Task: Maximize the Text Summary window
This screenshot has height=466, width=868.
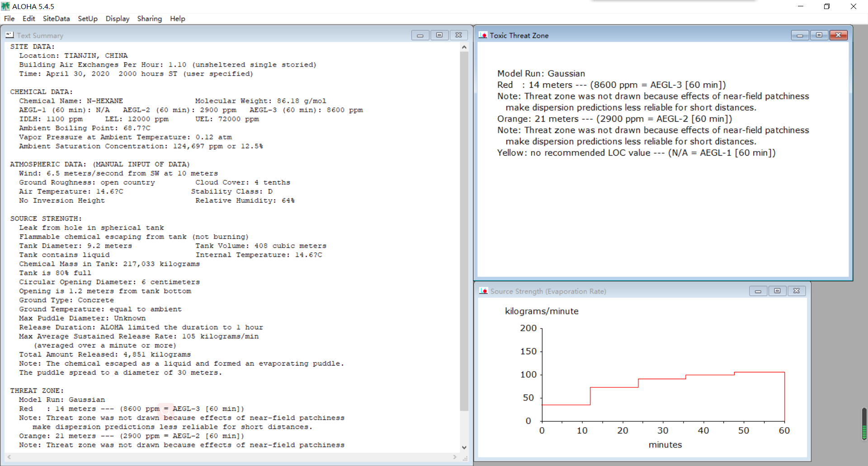Action: (x=439, y=35)
